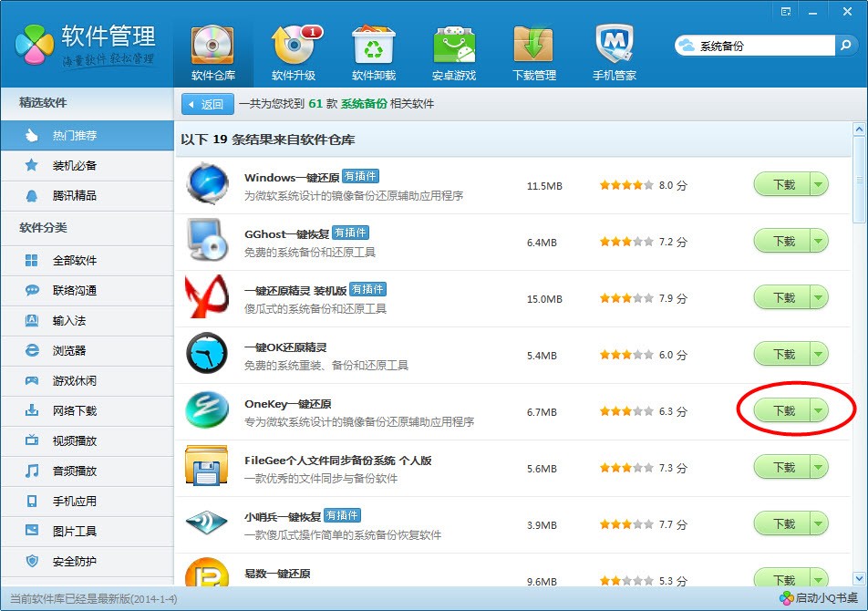This screenshot has height=611, width=868.
Task: Open the Windows一键还原 title link
Action: pos(292,178)
